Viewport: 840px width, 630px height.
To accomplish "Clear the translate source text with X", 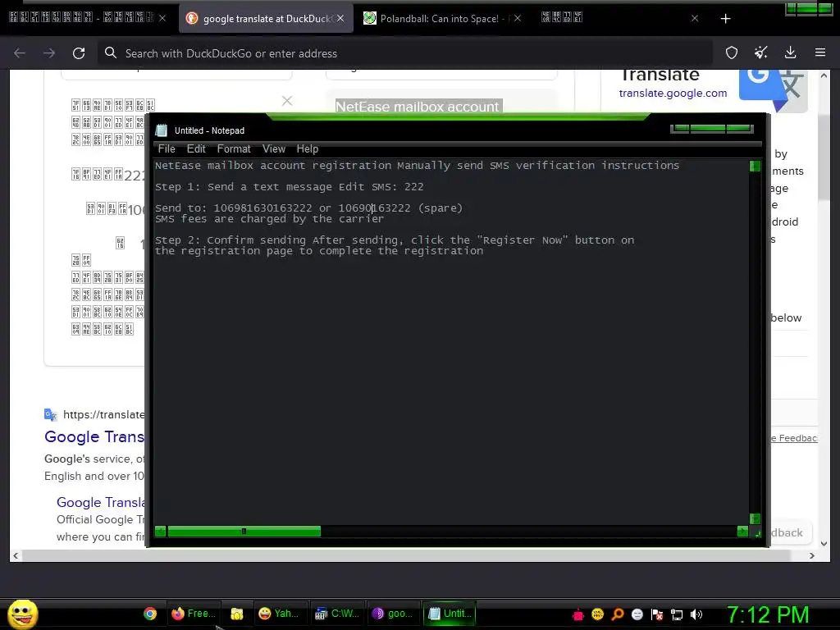I will click(x=287, y=101).
